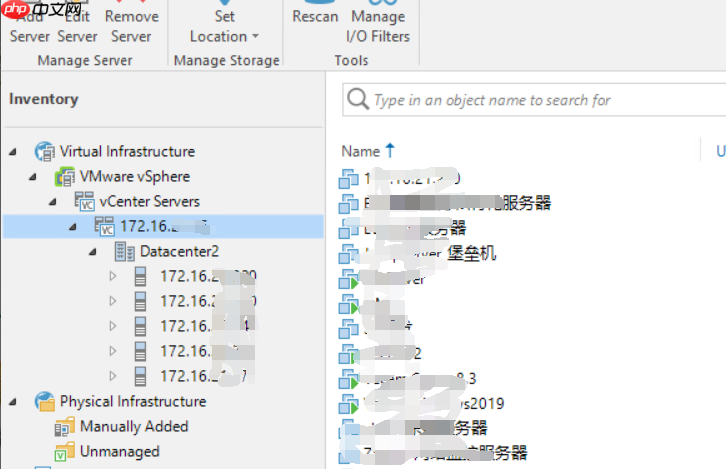The width and height of the screenshot is (726, 469).
Task: Select the Virtual Infrastructure globe icon
Action: point(45,151)
